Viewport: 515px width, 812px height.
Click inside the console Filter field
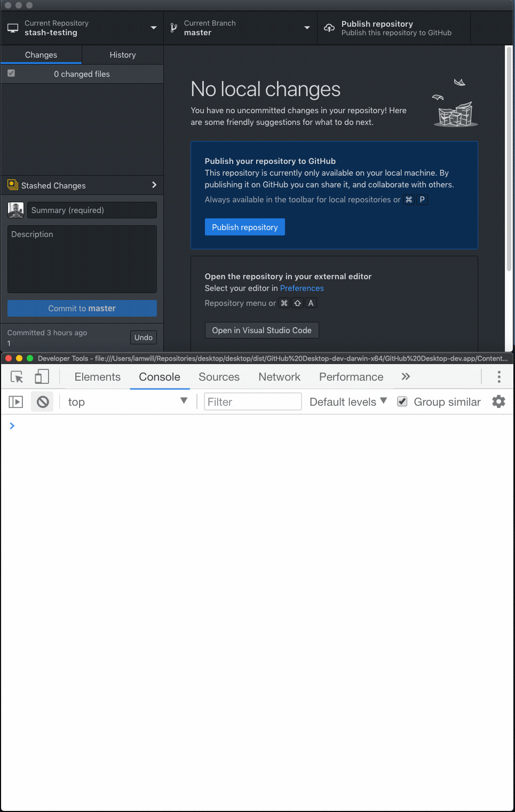tap(252, 401)
